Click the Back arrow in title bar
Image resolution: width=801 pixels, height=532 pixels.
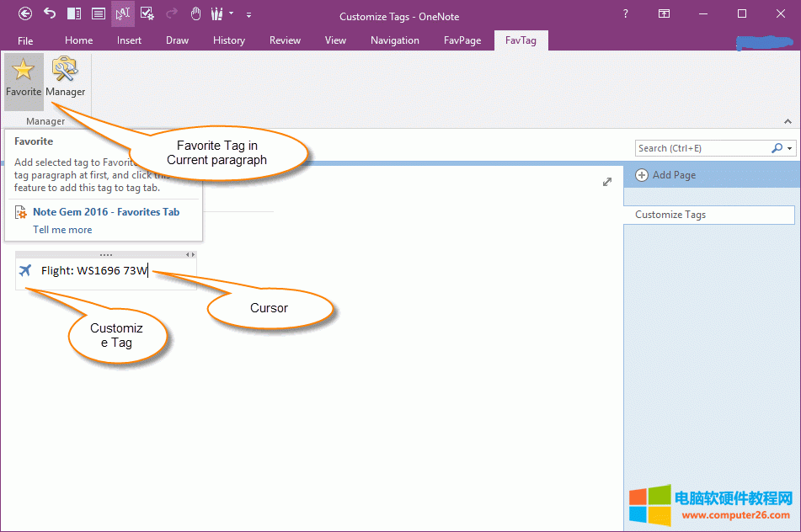pyautogui.click(x=25, y=13)
